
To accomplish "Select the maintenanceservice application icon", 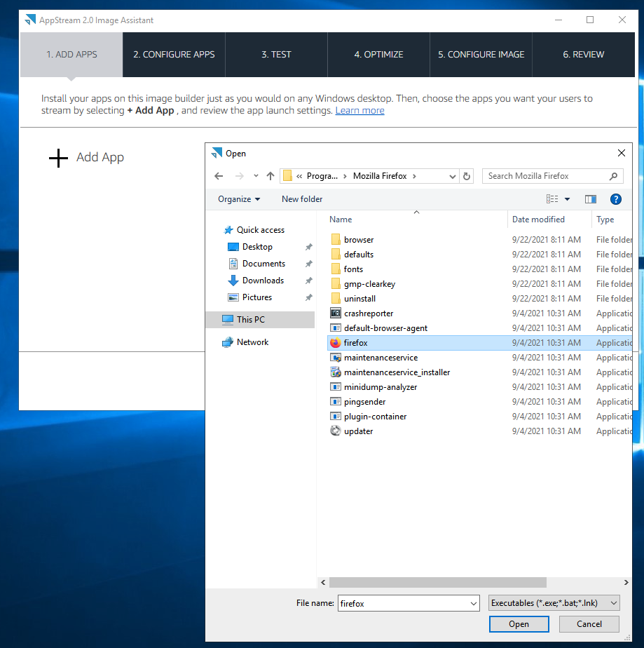I will (336, 358).
